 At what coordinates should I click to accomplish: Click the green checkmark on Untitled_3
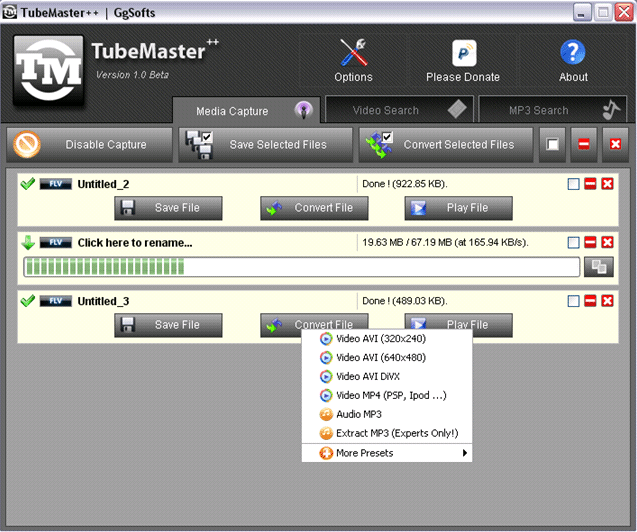pyautogui.click(x=28, y=301)
